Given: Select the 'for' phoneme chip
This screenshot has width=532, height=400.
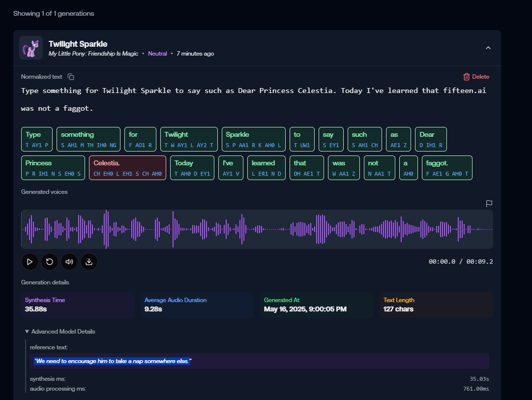Looking at the screenshot, I should tap(141, 139).
